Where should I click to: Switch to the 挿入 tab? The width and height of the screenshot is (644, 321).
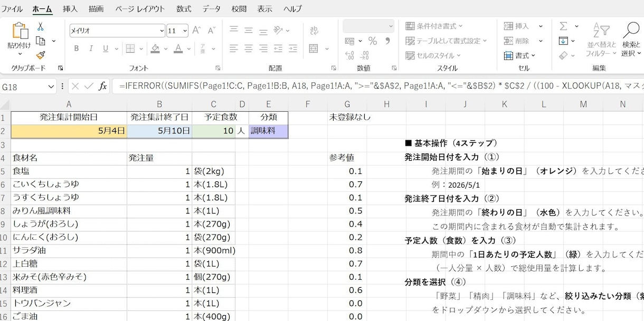point(70,9)
